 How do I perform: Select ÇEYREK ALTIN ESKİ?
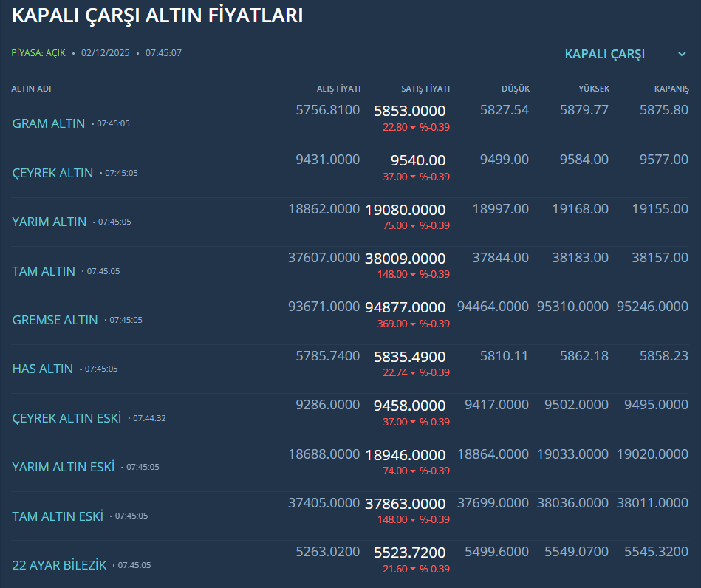[x=66, y=418]
